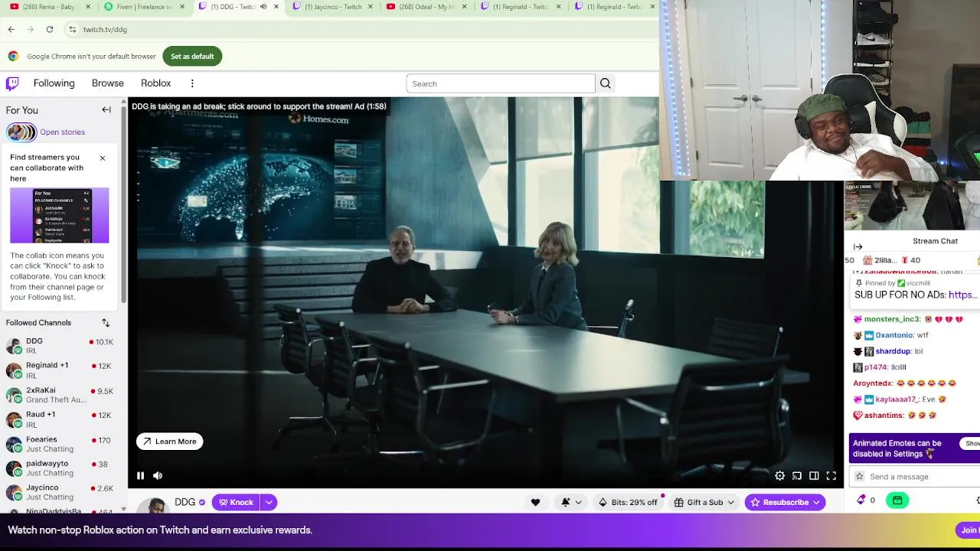Click the Learn More ad button

point(169,442)
